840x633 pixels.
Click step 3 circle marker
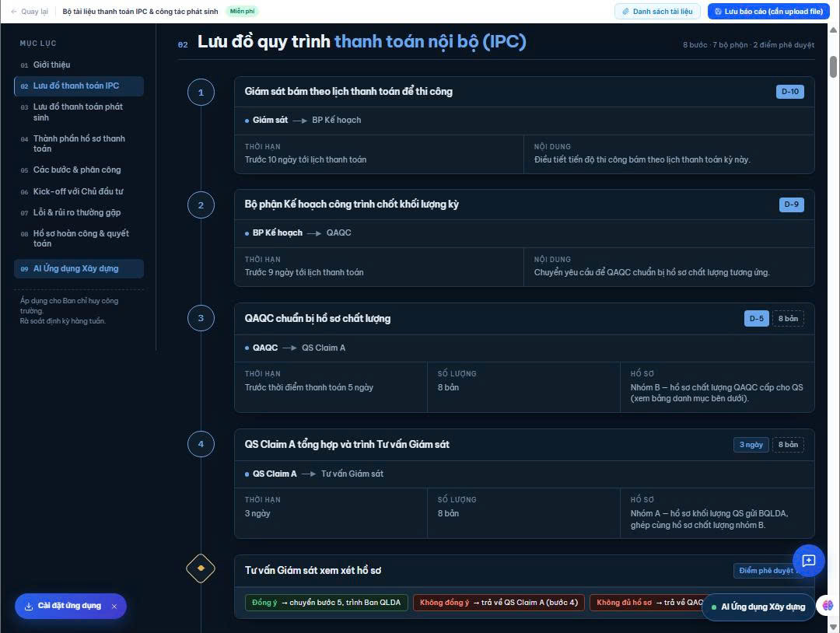pyautogui.click(x=201, y=318)
